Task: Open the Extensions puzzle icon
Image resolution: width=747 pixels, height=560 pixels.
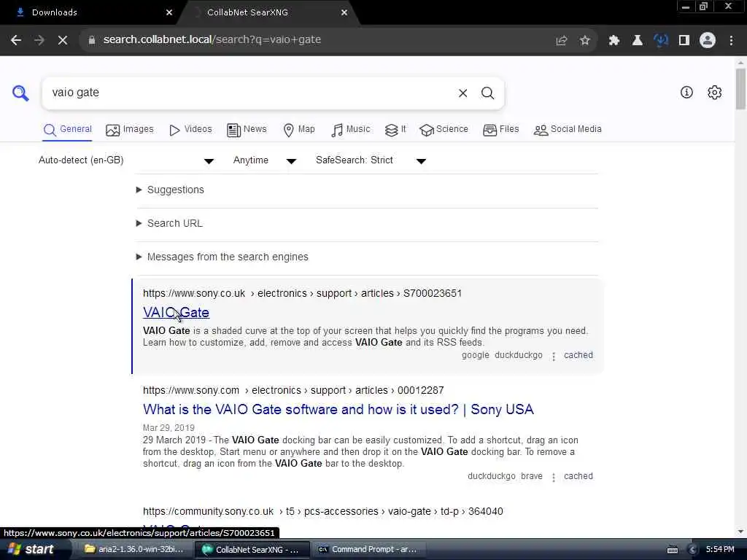Action: 614,41
